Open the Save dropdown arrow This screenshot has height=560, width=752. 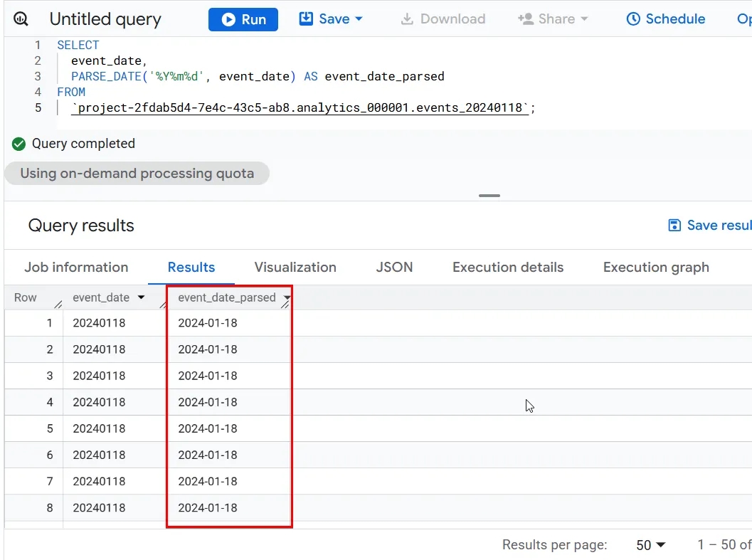359,19
